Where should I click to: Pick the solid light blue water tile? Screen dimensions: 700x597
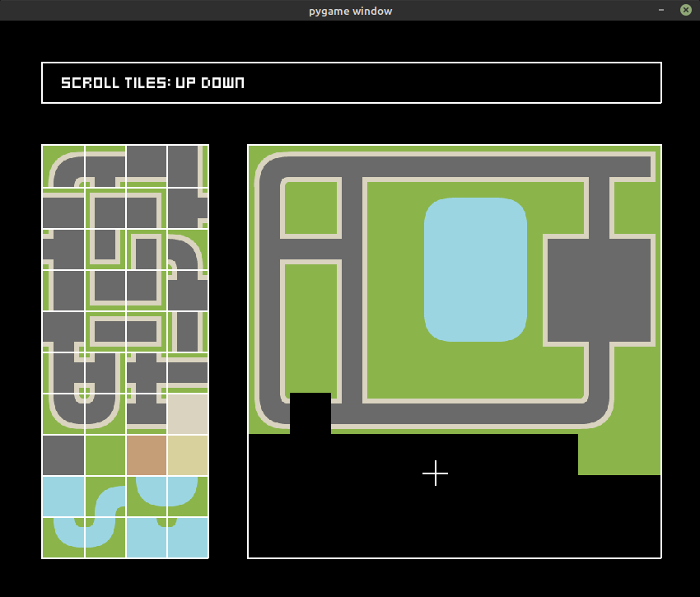pos(63,497)
